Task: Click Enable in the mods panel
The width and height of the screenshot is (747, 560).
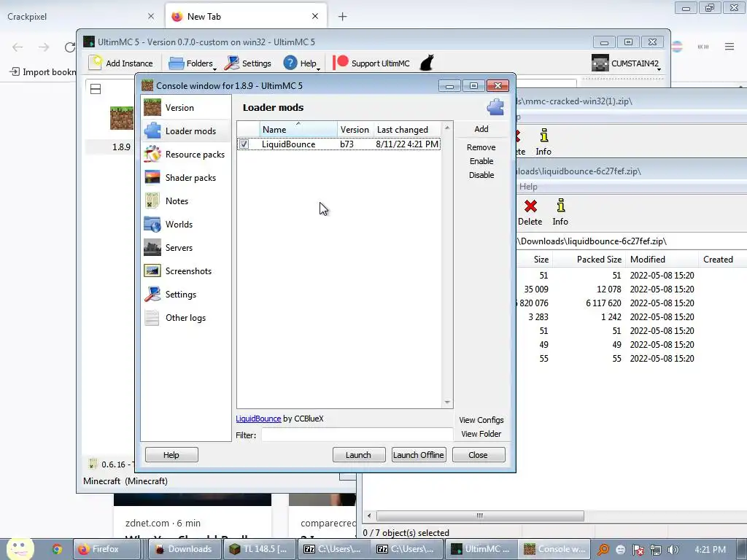Action: click(x=481, y=161)
